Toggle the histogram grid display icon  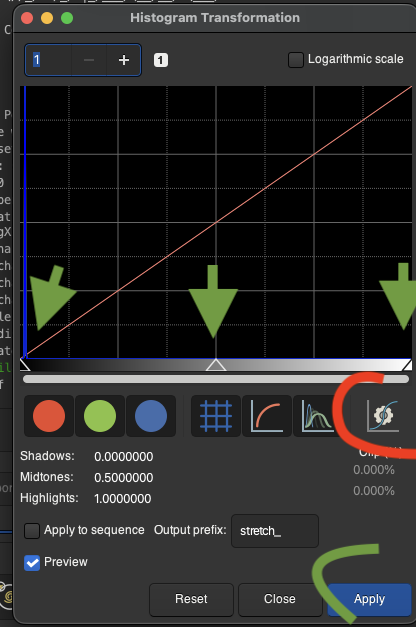pyautogui.click(x=216, y=416)
